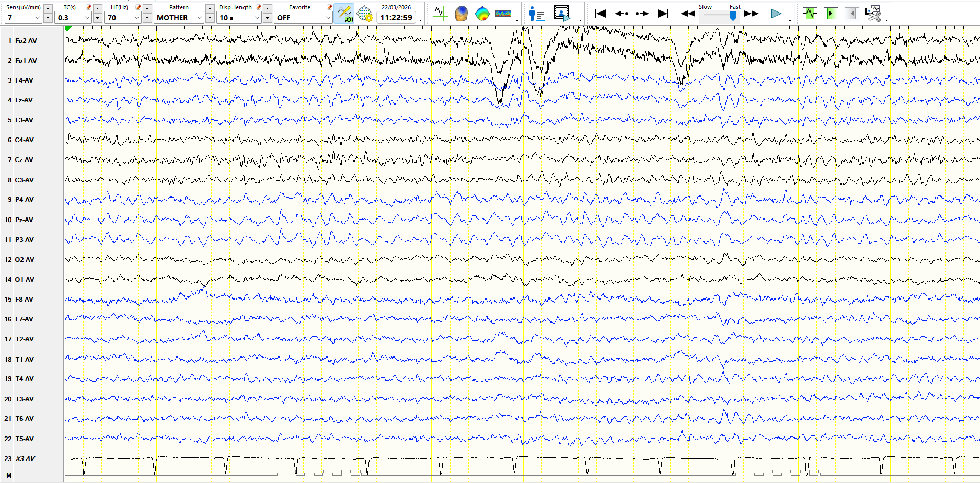The width and height of the screenshot is (980, 483).
Task: Open the patient video playback window
Action: pyautogui.click(x=562, y=14)
